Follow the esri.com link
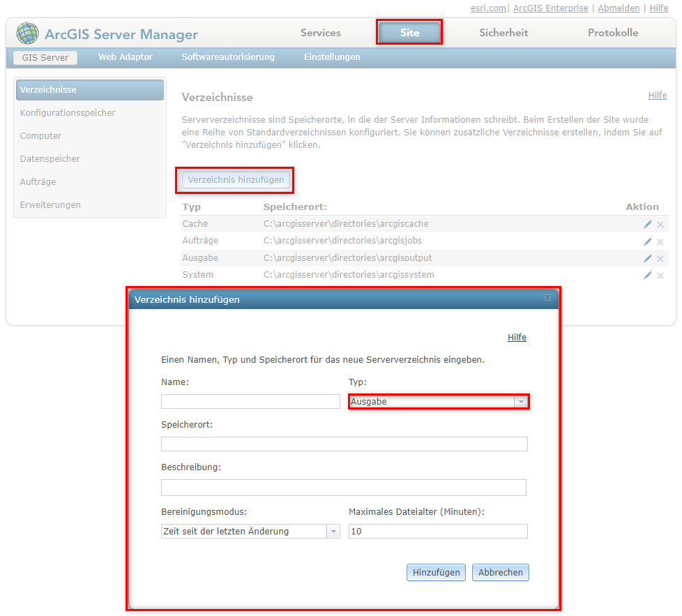Image resolution: width=682 pixels, height=616 pixels. (488, 8)
